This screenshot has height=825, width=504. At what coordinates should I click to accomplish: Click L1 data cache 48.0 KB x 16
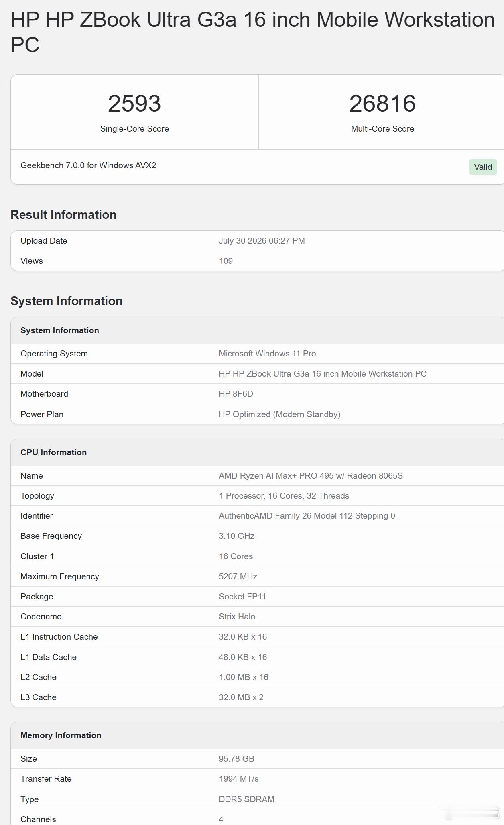pyautogui.click(x=243, y=657)
